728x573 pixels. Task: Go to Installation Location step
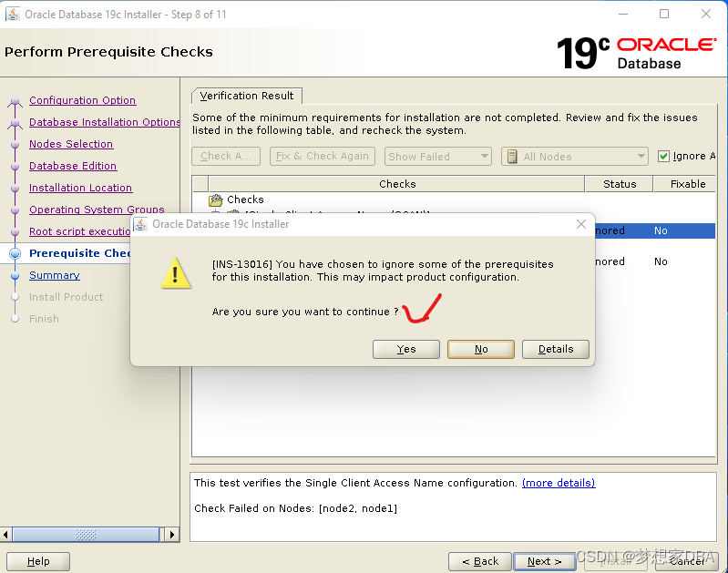click(x=80, y=188)
